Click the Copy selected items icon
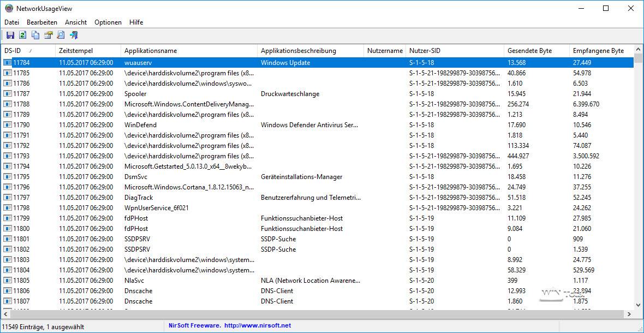Screen dimensions: 644x333 [35, 35]
